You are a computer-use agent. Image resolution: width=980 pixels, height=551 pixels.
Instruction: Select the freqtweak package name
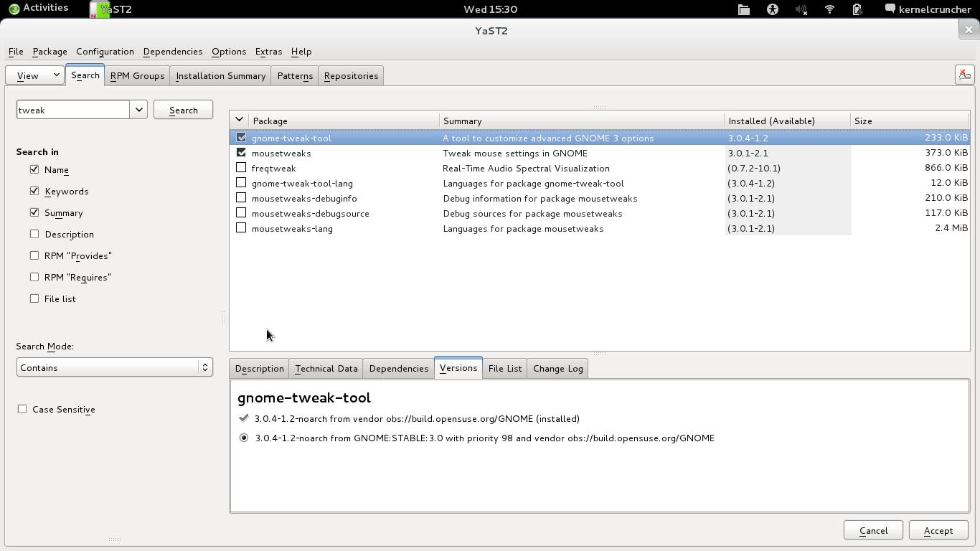point(273,169)
